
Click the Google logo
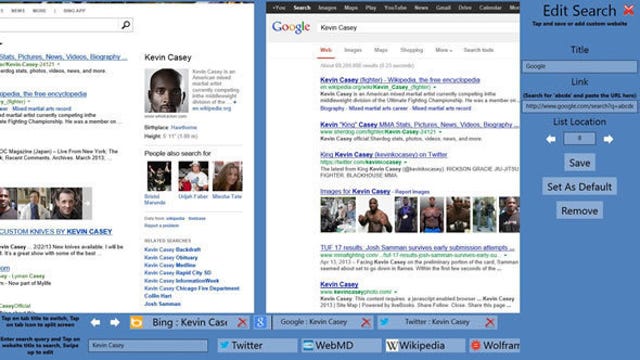291,27
